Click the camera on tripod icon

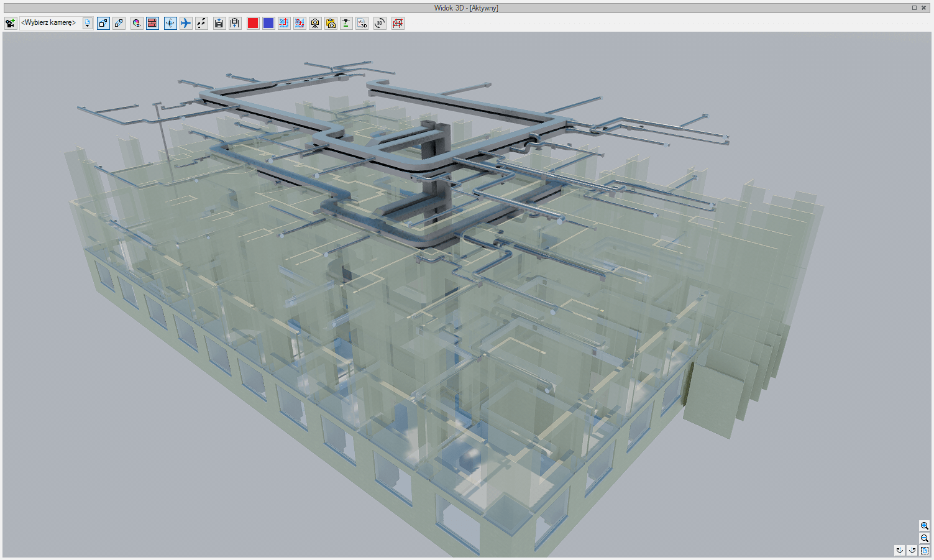point(315,23)
